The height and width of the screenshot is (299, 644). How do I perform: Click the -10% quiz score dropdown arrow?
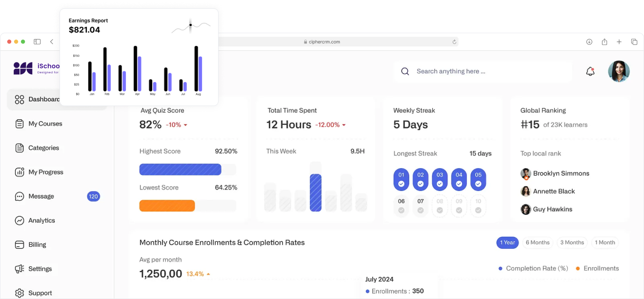pos(185,125)
